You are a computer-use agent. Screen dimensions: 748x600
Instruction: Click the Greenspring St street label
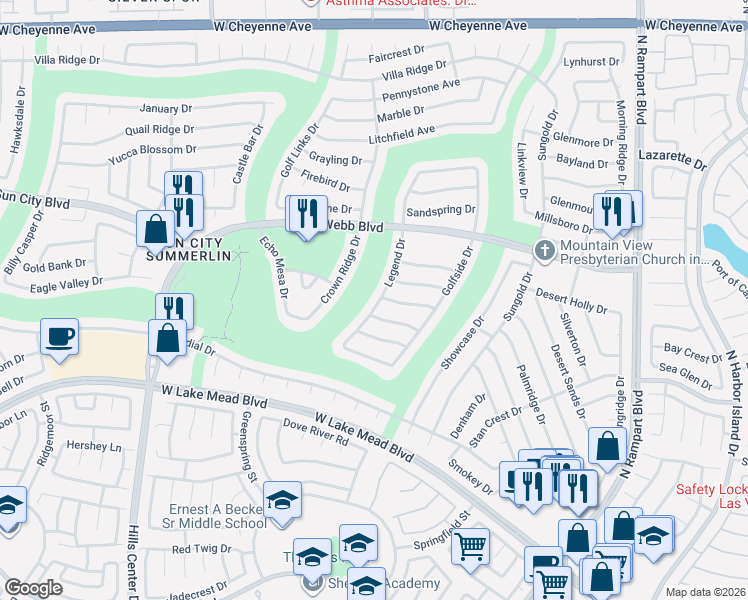coord(249,446)
